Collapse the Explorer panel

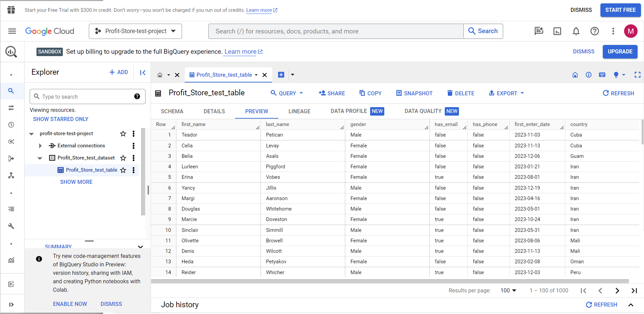(x=143, y=72)
